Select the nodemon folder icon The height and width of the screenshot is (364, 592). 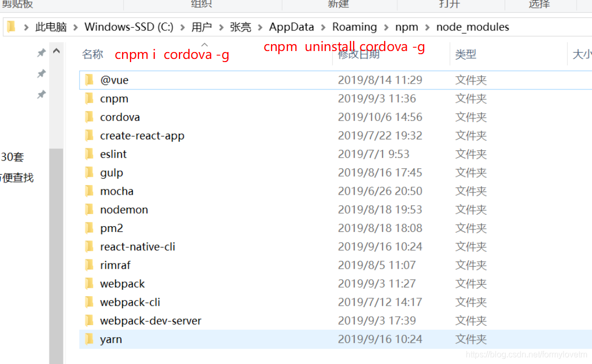(89, 209)
